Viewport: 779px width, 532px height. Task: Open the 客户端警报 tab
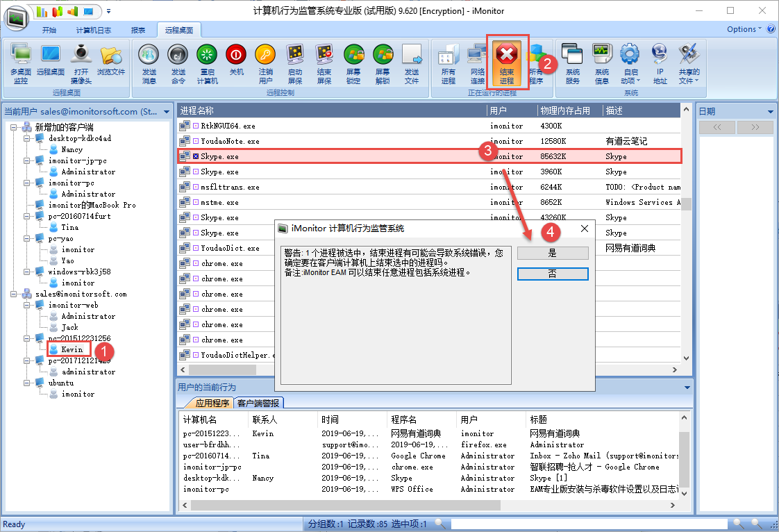[258, 403]
